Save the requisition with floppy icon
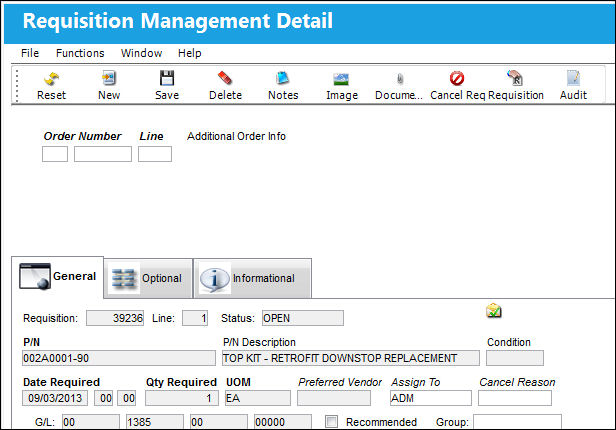 [167, 78]
